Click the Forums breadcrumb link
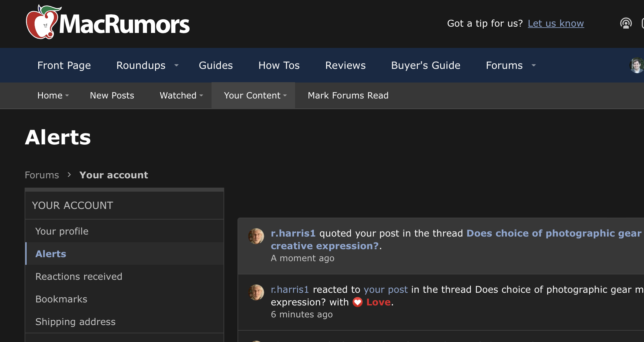Image resolution: width=644 pixels, height=342 pixels. [42, 175]
